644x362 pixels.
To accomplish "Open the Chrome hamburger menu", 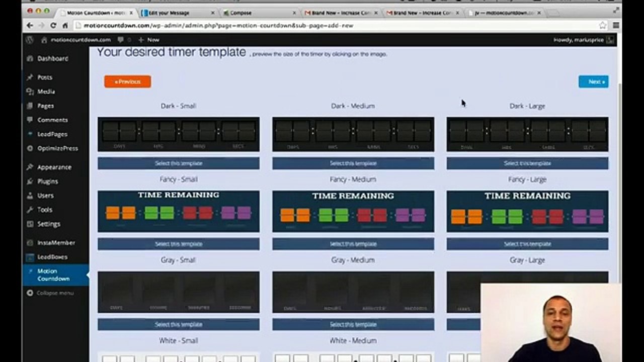I will [x=616, y=25].
